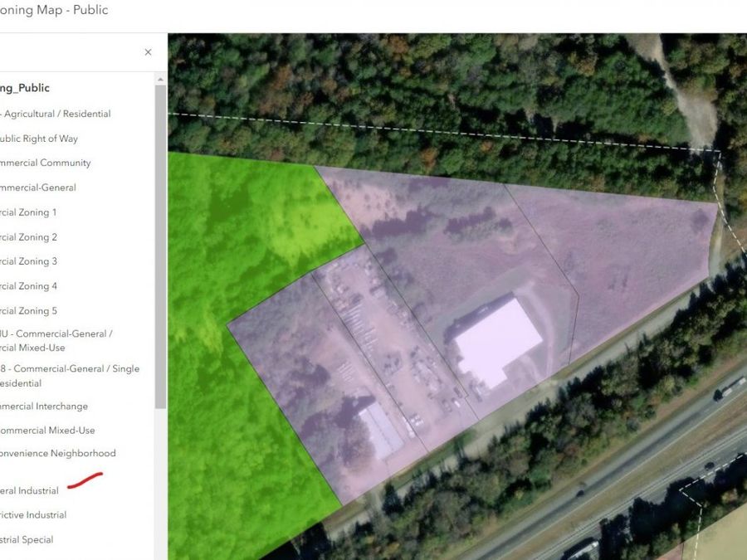Select the large white-roofed building on map
The width and height of the screenshot is (747, 560).
click(498, 342)
